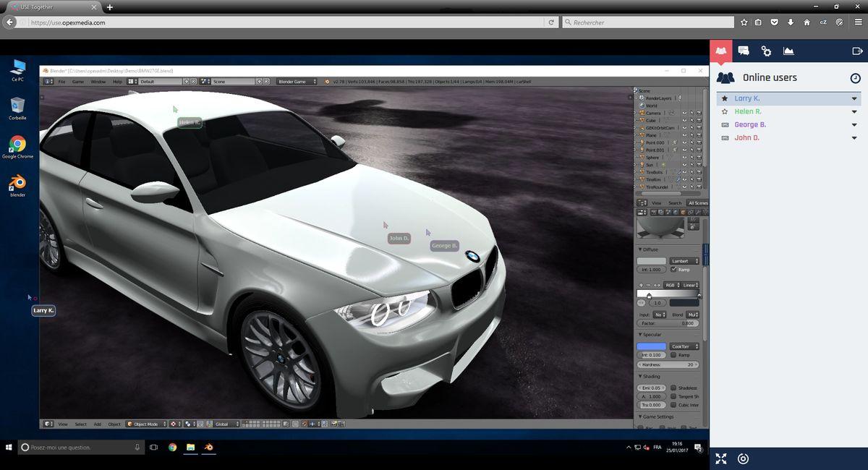The height and width of the screenshot is (470, 868).
Task: Reload the page with the refresh icon
Action: click(x=552, y=22)
